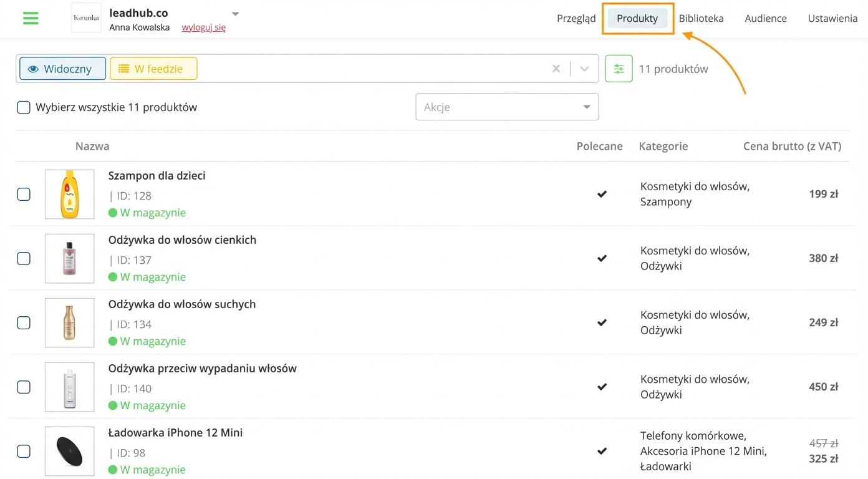Viewport: 868px width, 479px height.
Task: Expand the filter field chevron
Action: [x=584, y=69]
